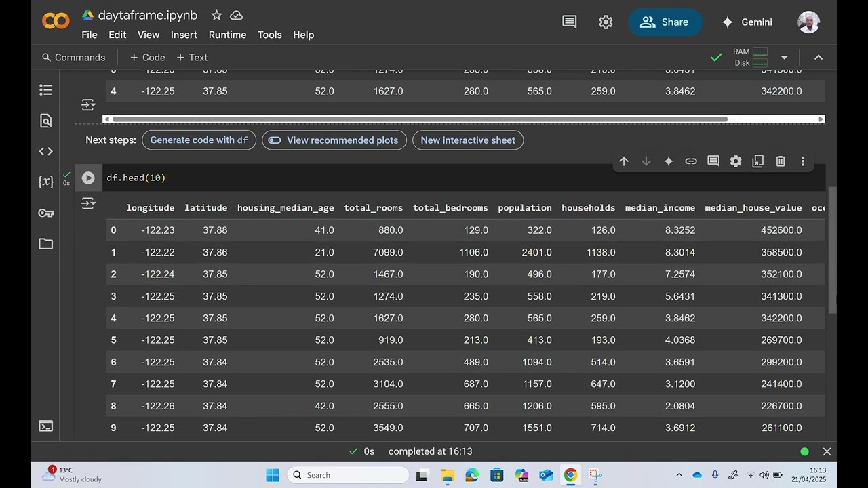
Task: Add a new Text cell
Action: coord(192,58)
